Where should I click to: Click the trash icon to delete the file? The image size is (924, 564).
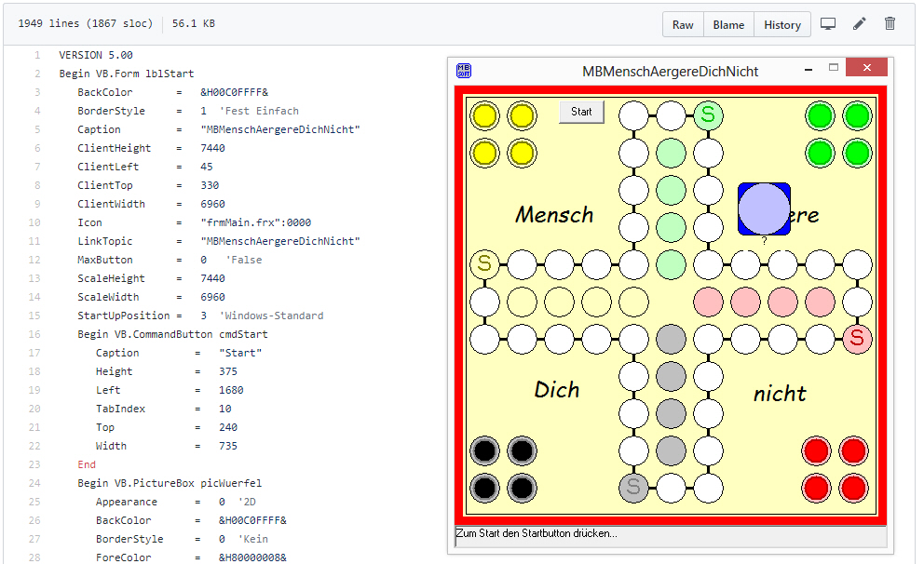tap(890, 23)
